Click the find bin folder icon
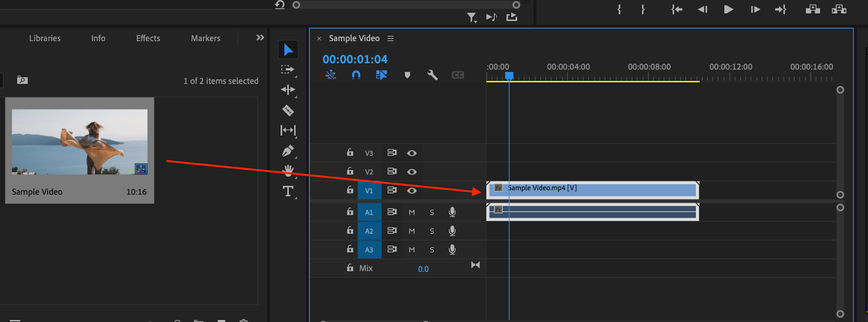Viewport: 868px width, 322px height. coord(22,80)
